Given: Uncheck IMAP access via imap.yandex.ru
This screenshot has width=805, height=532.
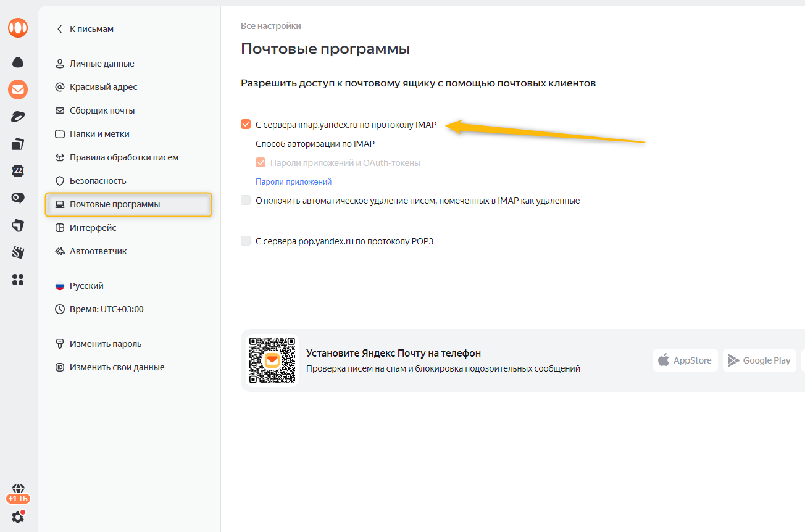Looking at the screenshot, I should [246, 124].
